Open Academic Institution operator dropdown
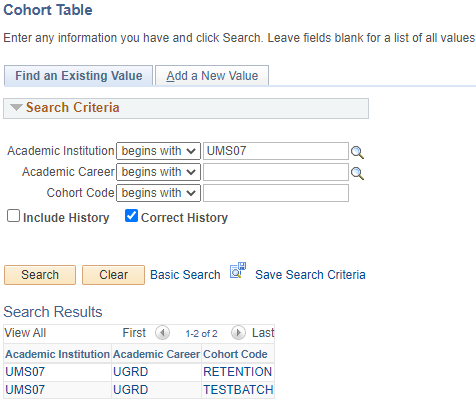Screen dimensions: 476x401 pyautogui.click(x=158, y=151)
